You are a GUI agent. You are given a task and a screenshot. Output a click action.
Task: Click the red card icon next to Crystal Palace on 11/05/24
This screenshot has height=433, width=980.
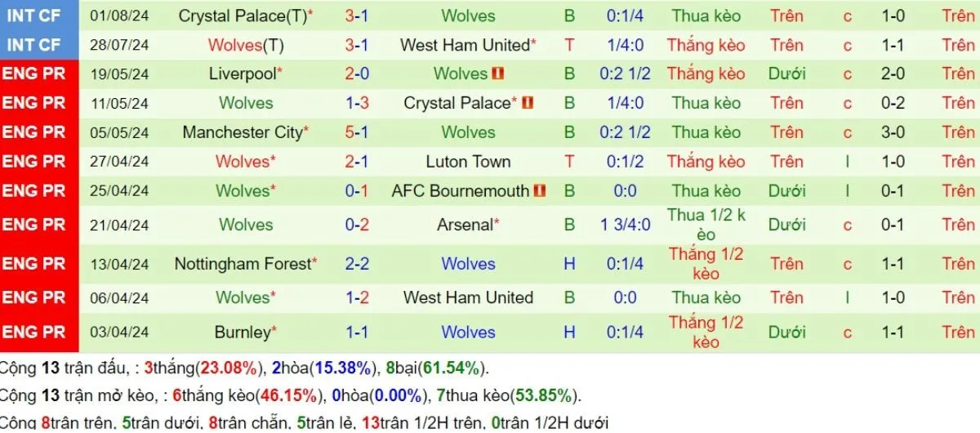pos(528,103)
